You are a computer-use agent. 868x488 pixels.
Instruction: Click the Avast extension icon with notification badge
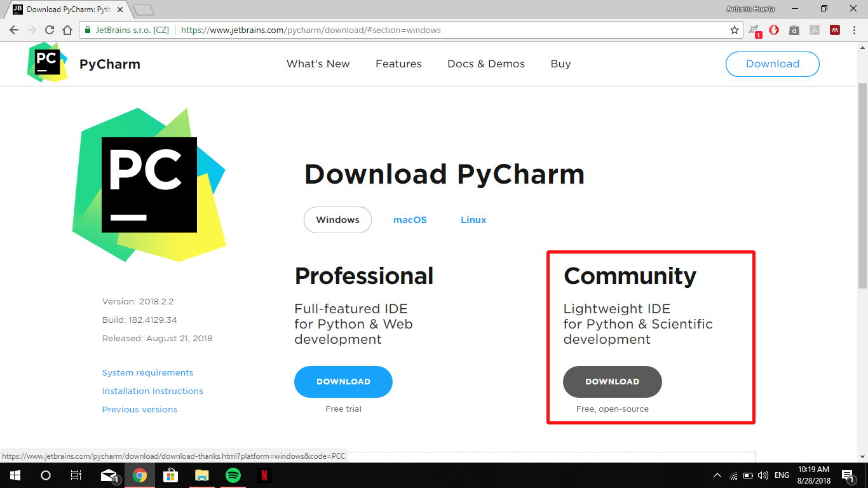pos(754,30)
